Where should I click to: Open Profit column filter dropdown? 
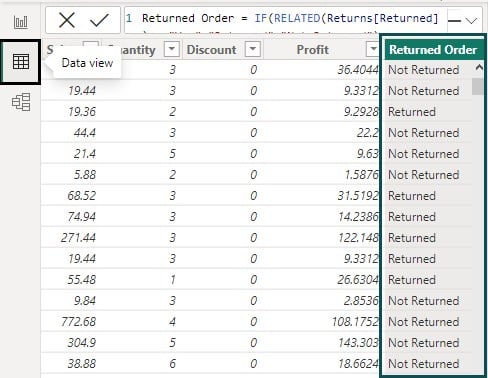(x=373, y=49)
